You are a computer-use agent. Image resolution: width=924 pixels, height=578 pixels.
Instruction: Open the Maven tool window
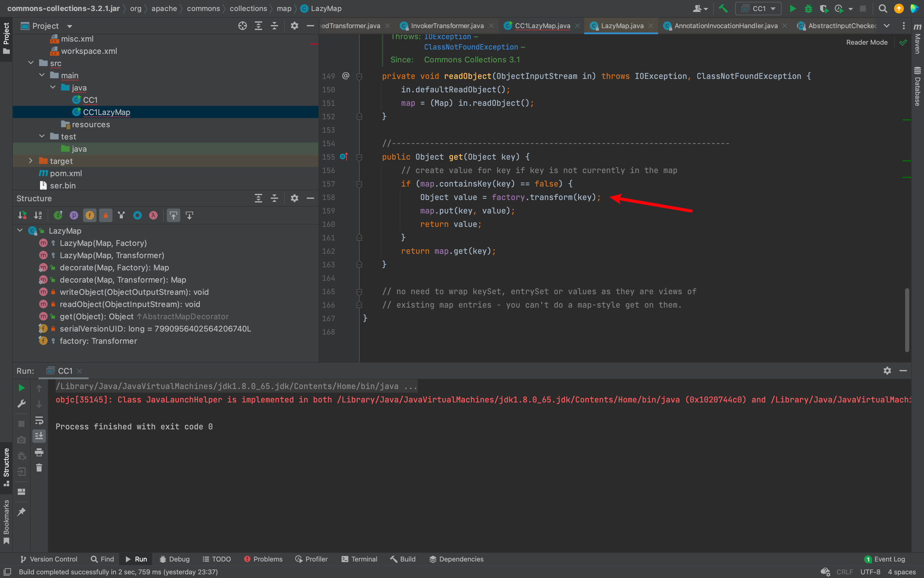918,39
